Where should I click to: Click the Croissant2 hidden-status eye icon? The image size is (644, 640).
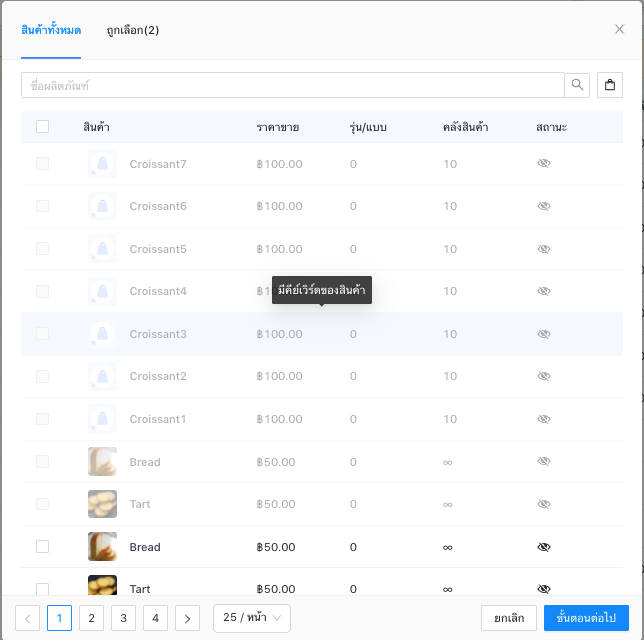[x=544, y=376]
